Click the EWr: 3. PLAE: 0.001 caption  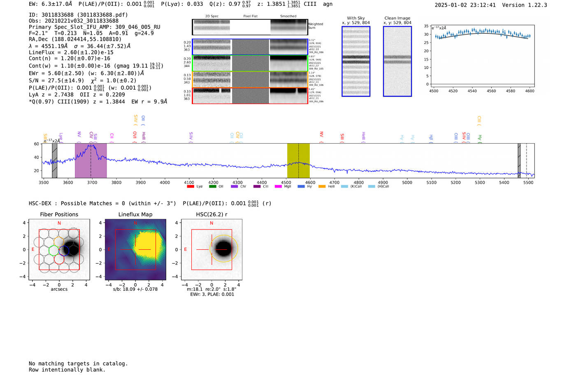click(x=212, y=295)
